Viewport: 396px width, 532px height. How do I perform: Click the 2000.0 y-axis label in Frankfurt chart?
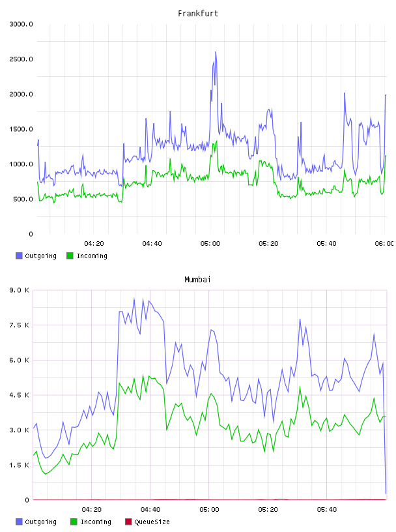click(21, 94)
